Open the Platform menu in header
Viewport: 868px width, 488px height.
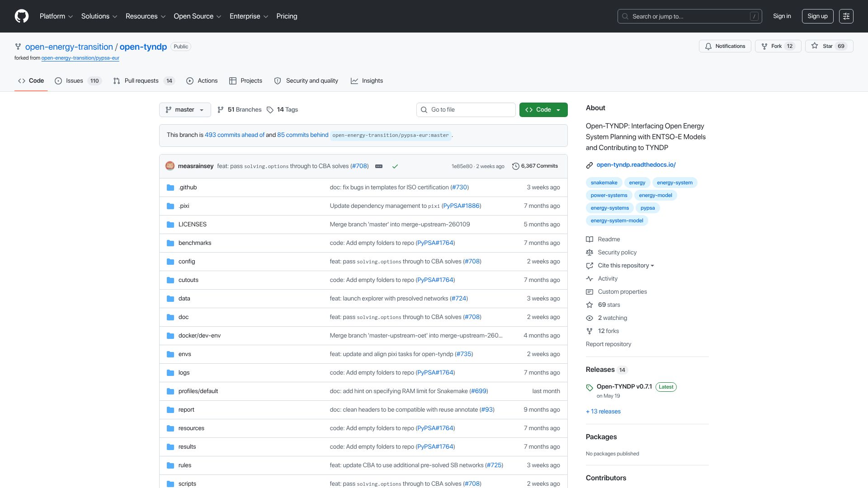click(56, 16)
